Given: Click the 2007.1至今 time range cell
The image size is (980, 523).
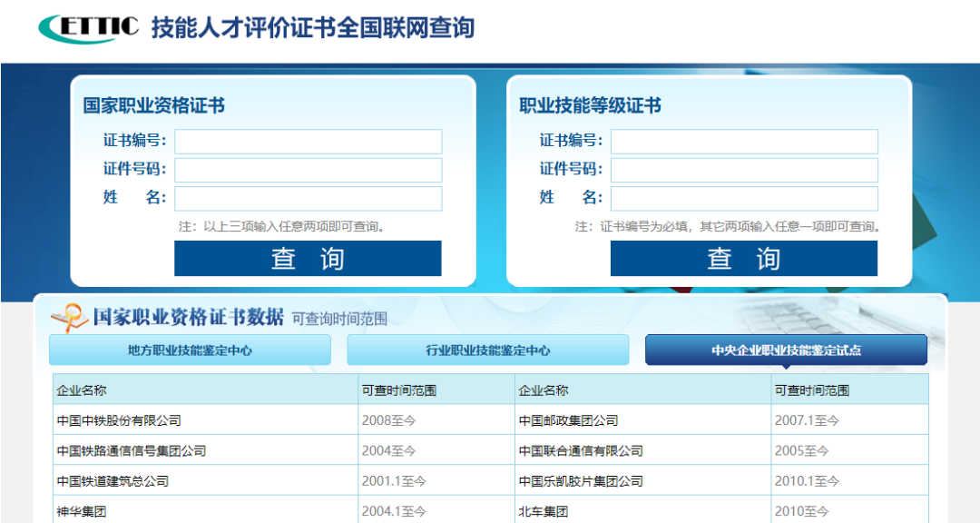Looking at the screenshot, I should pos(850,420).
